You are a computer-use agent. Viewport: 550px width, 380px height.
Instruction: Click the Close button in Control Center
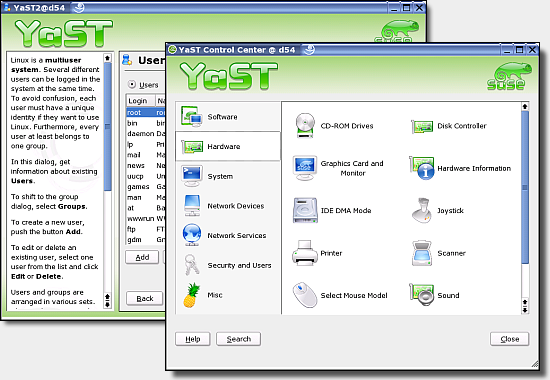509,339
